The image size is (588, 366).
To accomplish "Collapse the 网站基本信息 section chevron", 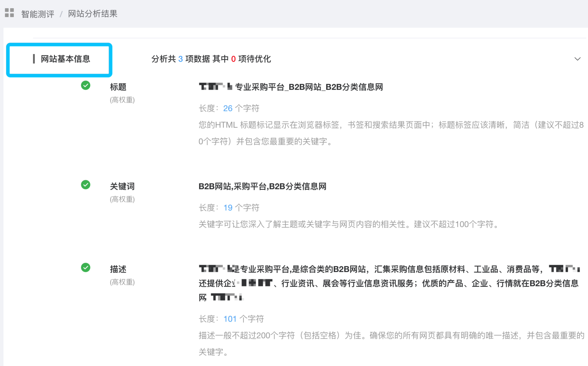I will [x=577, y=59].
